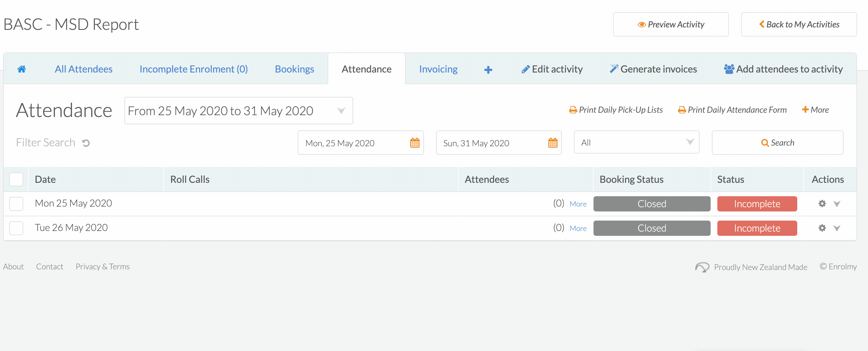Switch to All Attendees tab
868x351 pixels.
point(84,69)
